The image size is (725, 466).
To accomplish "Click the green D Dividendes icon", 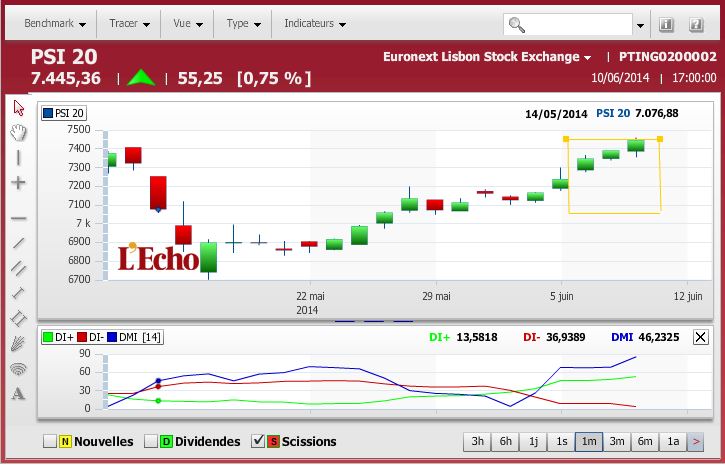I will [166, 441].
